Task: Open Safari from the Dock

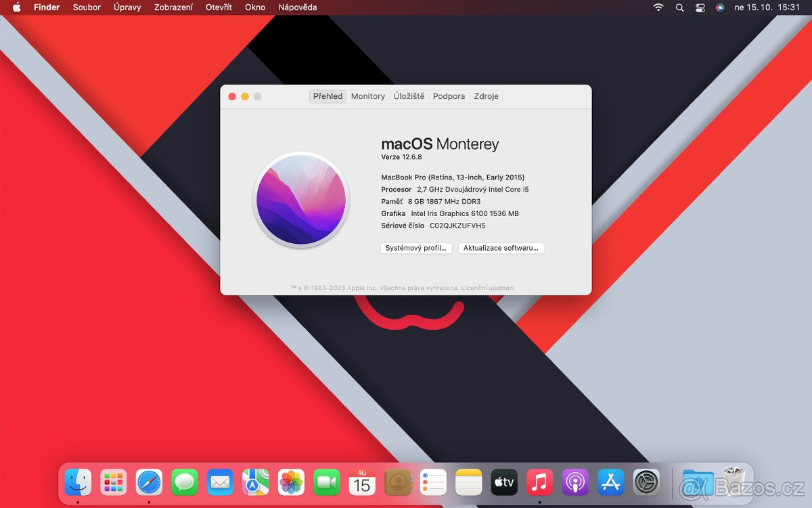Action: [148, 482]
